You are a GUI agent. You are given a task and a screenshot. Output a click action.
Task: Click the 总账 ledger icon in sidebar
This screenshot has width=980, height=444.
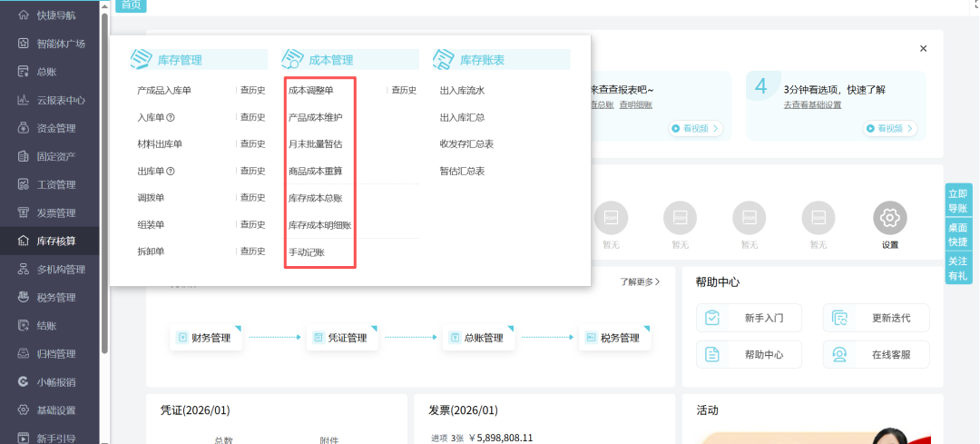click(x=23, y=72)
